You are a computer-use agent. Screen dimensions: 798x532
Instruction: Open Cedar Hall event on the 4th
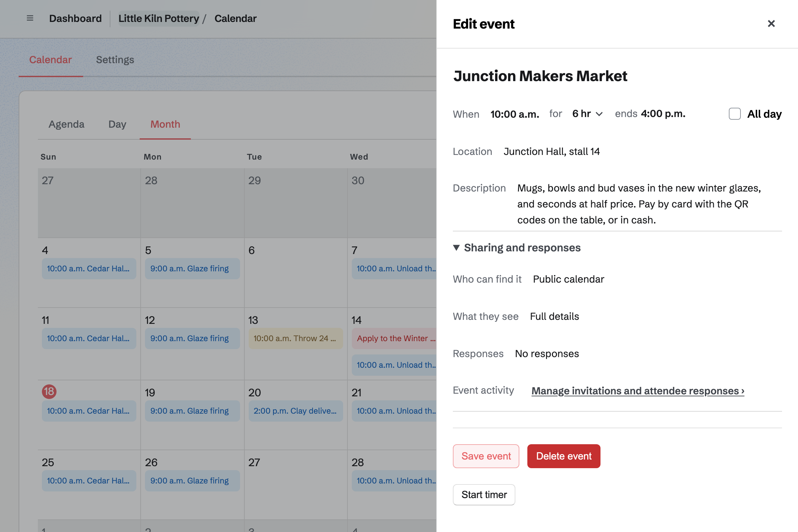[89, 268]
